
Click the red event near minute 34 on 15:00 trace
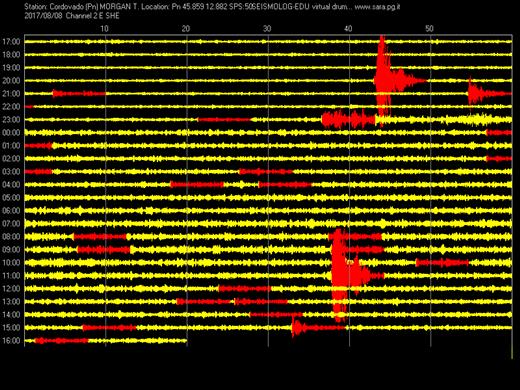(x=318, y=328)
